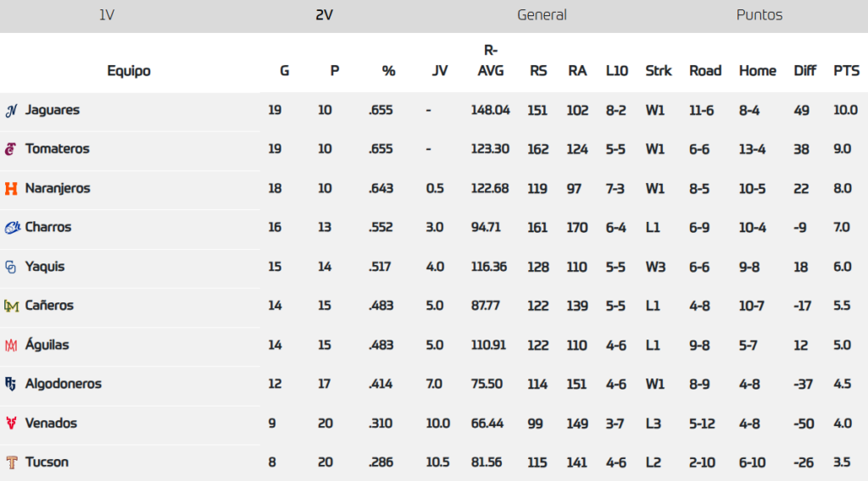
Task: Click the Águilas team logo icon
Action: [x=11, y=346]
